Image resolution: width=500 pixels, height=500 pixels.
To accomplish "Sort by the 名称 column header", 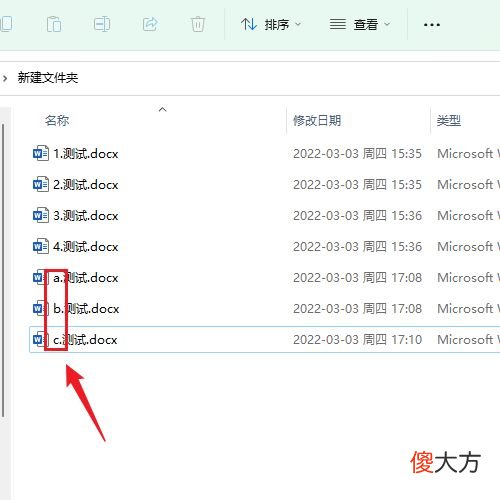I will (57, 120).
